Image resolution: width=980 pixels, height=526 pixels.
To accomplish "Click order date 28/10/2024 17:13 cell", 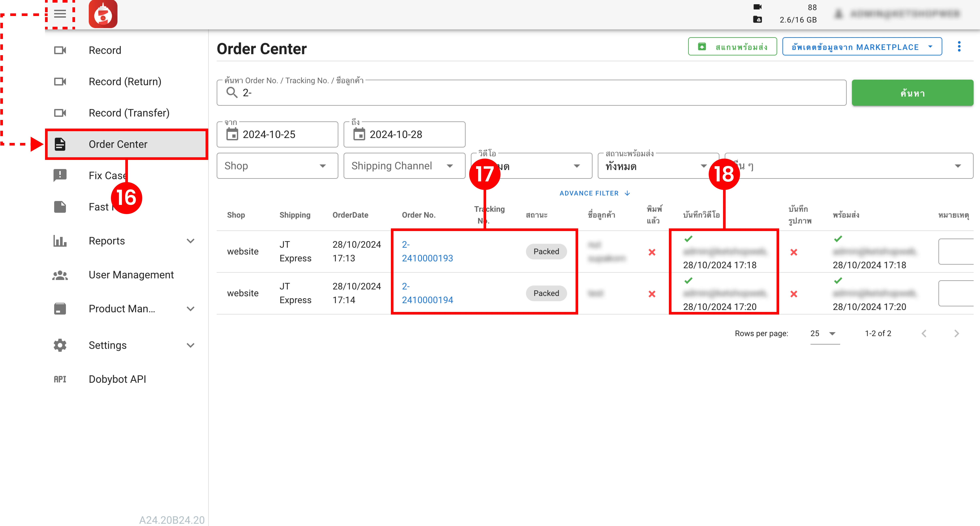I will [356, 251].
